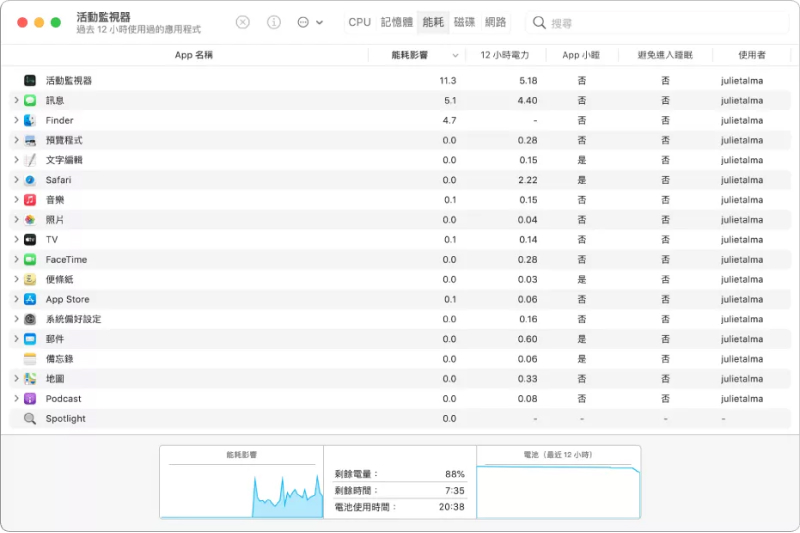Open the 網路 tab
The image size is (800, 533).
(x=495, y=22)
